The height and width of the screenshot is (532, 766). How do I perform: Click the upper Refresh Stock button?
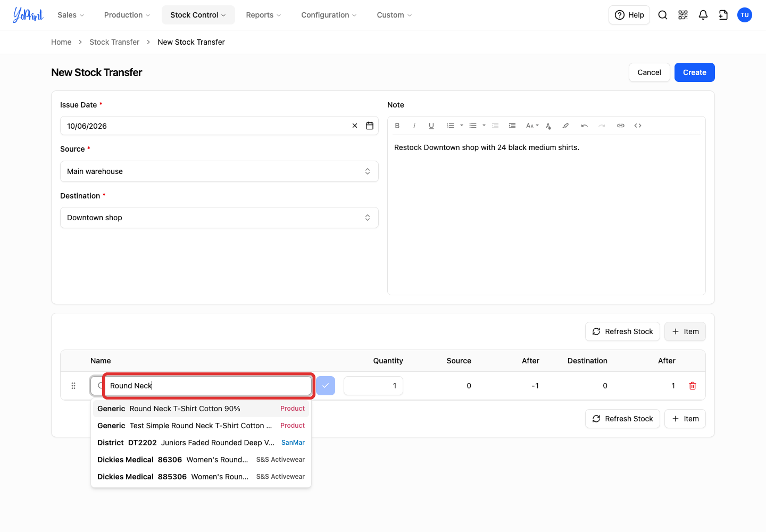[x=622, y=331]
